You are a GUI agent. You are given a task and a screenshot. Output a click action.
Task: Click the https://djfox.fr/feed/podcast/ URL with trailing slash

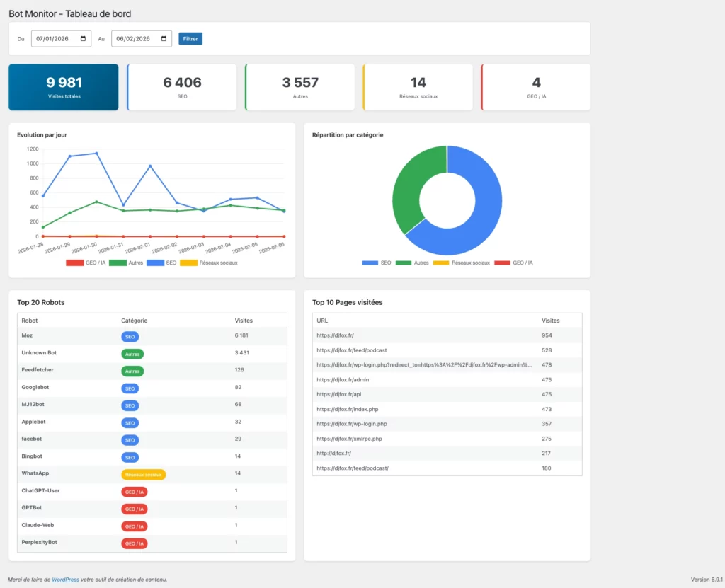(353, 468)
